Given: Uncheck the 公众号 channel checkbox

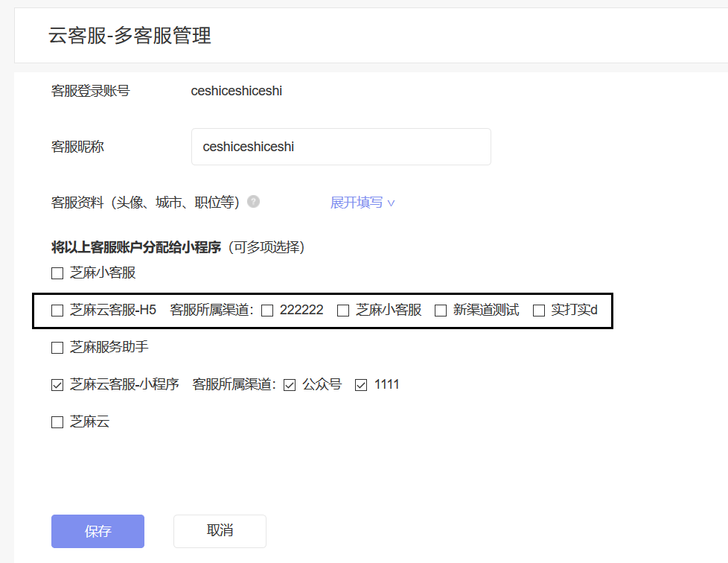Looking at the screenshot, I should pos(290,385).
